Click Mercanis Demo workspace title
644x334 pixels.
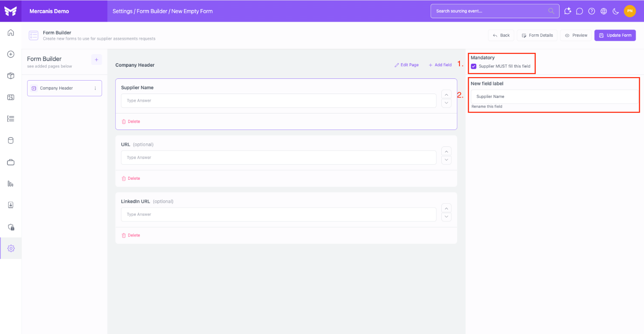click(49, 11)
